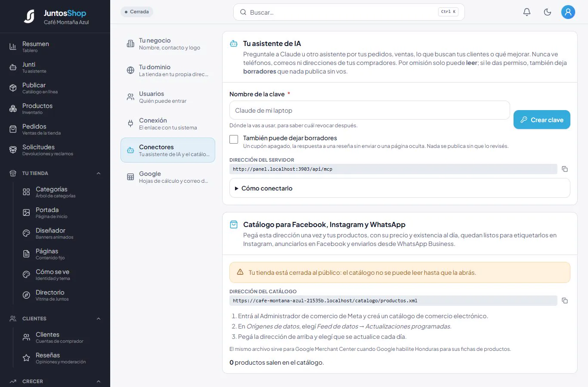Click the Portada image icon

click(x=26, y=212)
